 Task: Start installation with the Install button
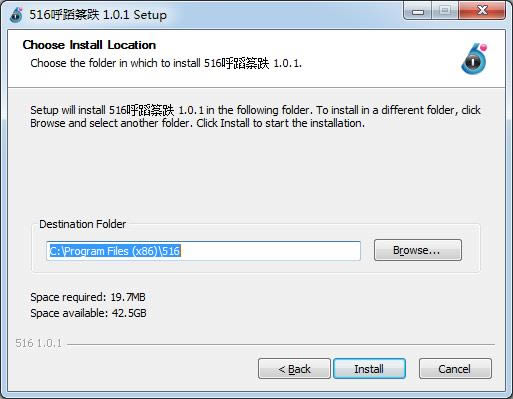tap(369, 369)
